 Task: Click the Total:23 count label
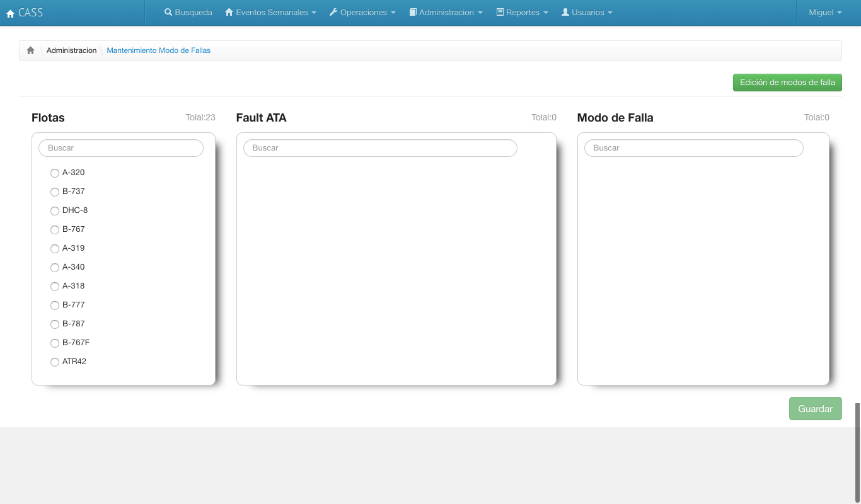point(200,117)
